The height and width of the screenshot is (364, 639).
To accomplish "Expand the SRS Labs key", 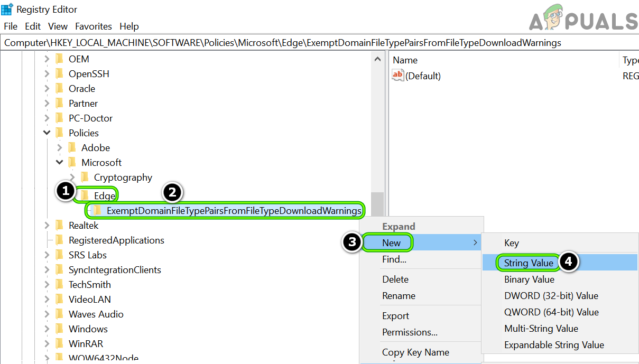I will click(47, 255).
